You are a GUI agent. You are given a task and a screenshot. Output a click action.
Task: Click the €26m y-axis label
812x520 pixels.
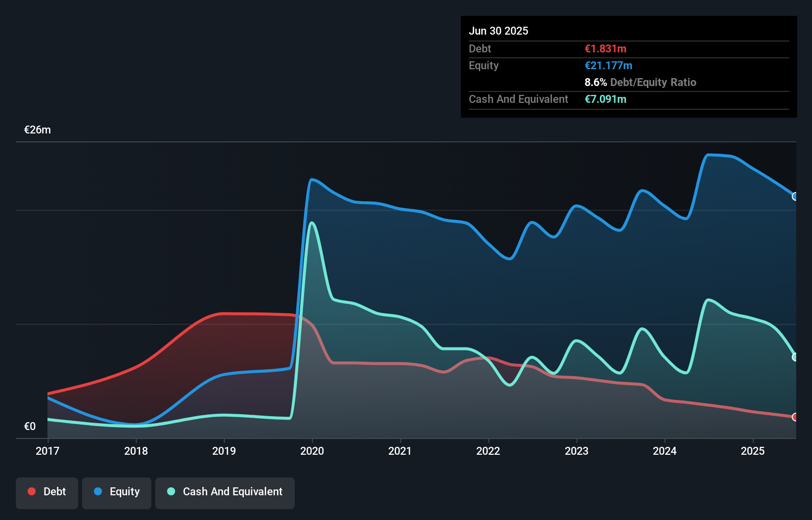pyautogui.click(x=38, y=130)
